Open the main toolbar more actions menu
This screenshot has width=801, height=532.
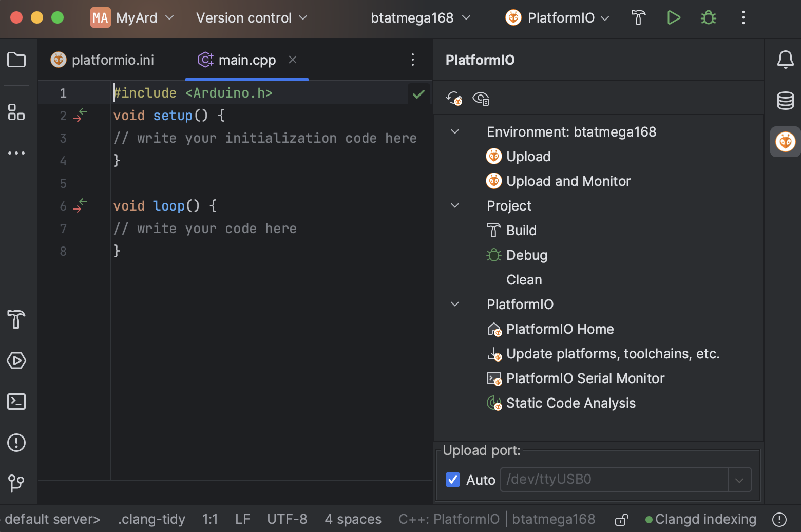click(743, 18)
